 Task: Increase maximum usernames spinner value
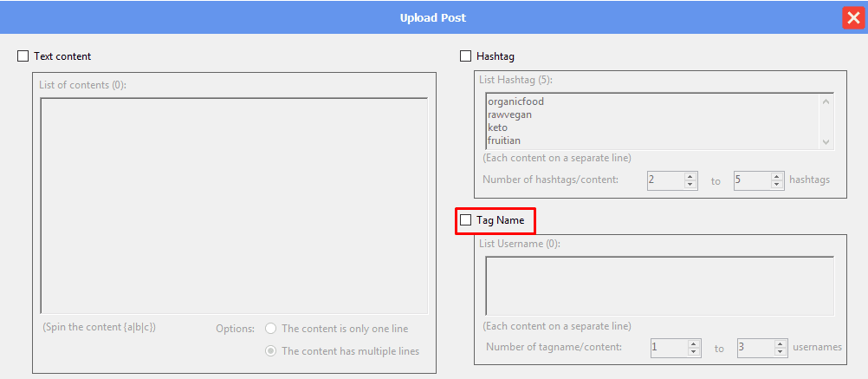(781, 343)
